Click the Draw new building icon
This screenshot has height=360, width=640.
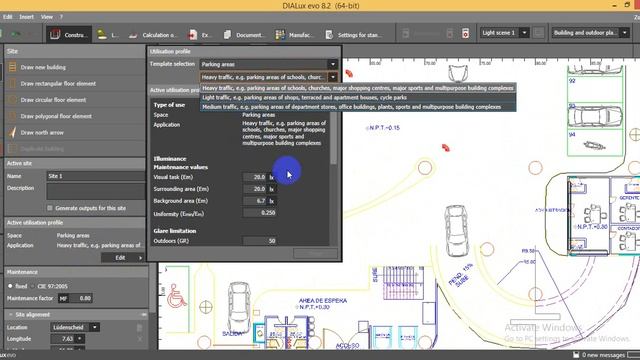click(x=12, y=67)
